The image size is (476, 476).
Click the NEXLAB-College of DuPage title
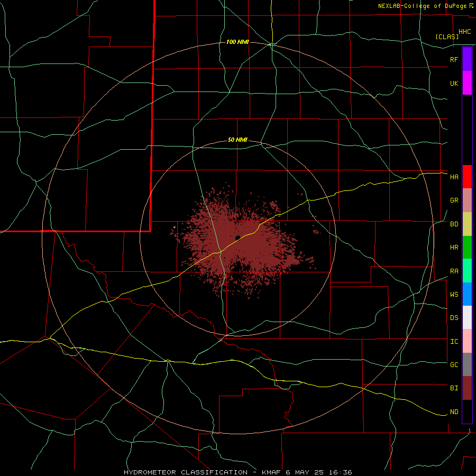pos(422,6)
